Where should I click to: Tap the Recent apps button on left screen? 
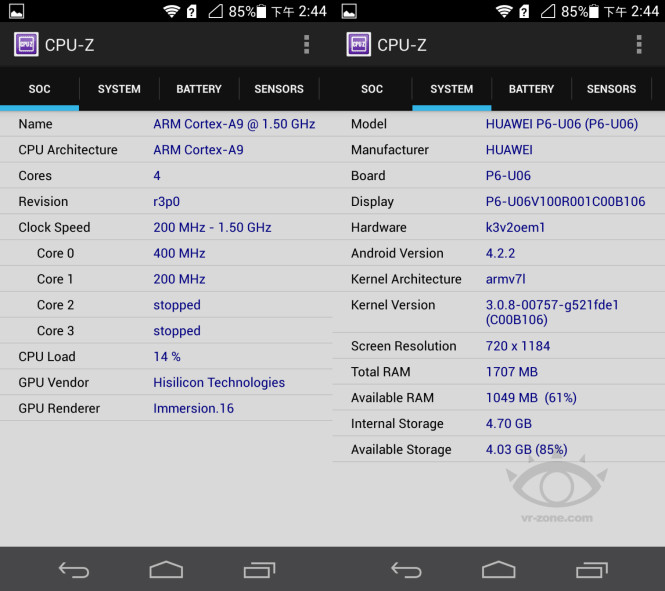[260, 570]
